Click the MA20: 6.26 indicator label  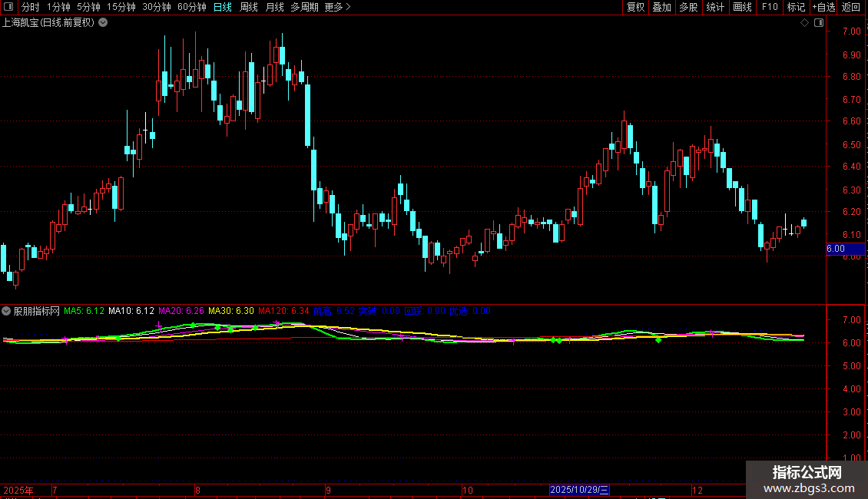tap(181, 311)
